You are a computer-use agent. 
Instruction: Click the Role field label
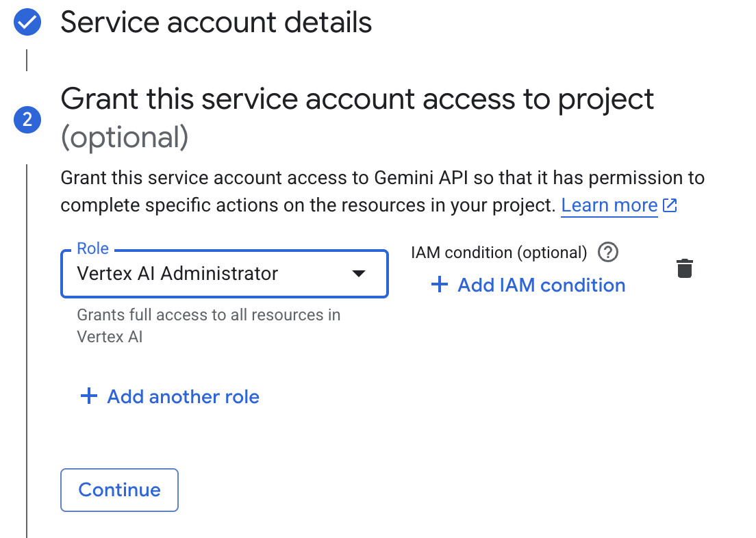[92, 249]
